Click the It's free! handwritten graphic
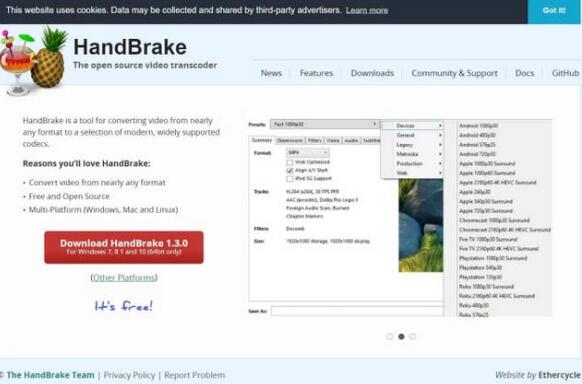Screen dimensions: 582x384 tap(124, 306)
